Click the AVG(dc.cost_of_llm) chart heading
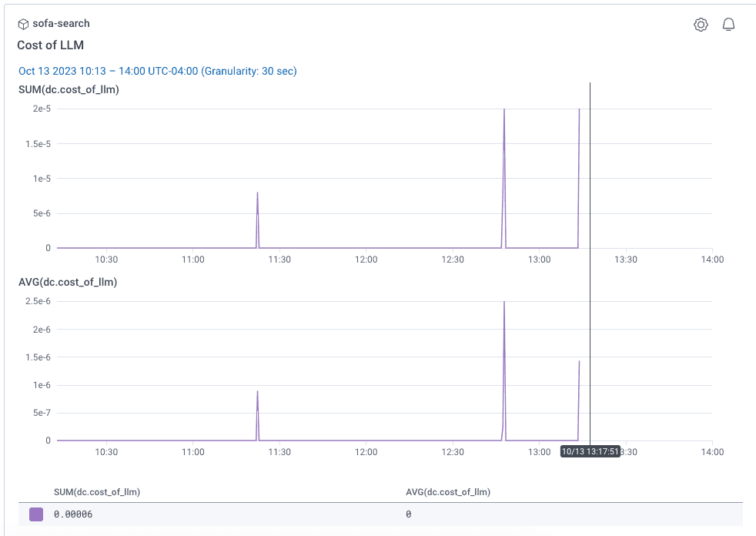This screenshot has width=756, height=536. (68, 282)
